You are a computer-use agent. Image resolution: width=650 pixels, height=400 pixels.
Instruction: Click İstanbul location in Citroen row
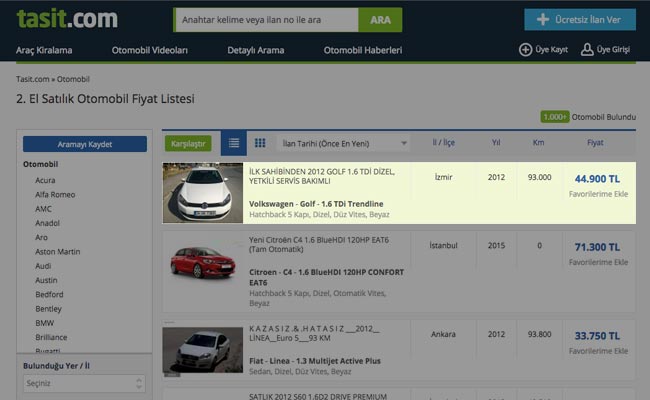444,245
